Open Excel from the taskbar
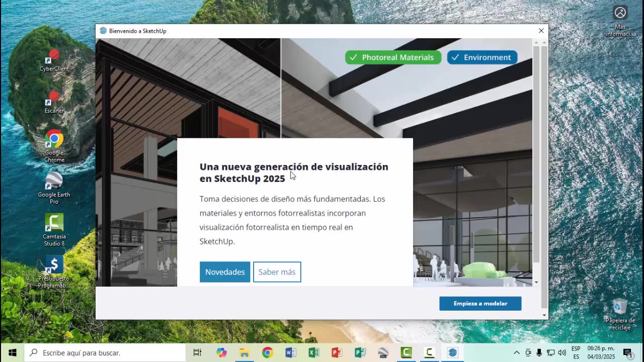644x362 pixels. (x=314, y=353)
